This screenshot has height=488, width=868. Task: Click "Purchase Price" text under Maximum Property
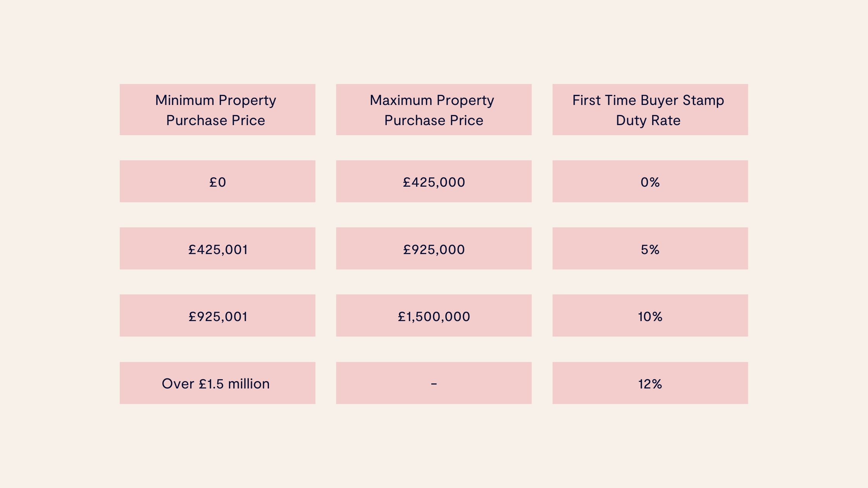434,120
